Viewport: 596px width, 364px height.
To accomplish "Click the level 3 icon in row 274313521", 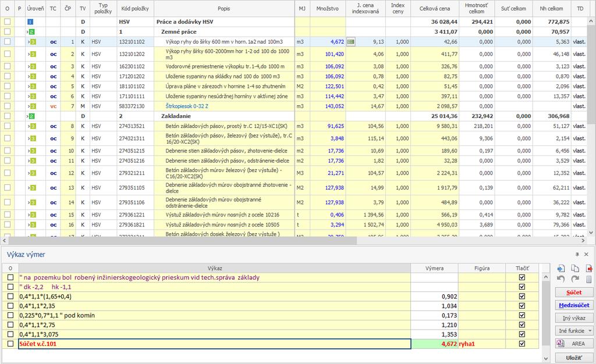I will coord(33,126).
